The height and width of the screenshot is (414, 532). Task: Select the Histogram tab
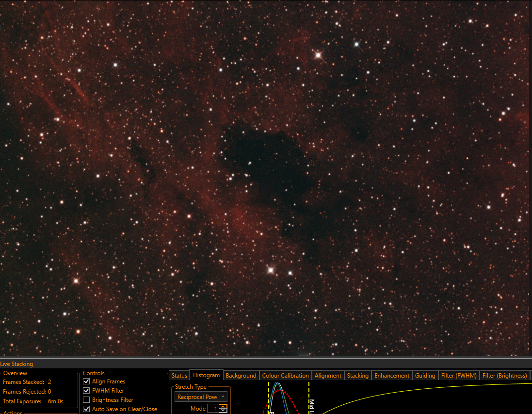pos(206,375)
